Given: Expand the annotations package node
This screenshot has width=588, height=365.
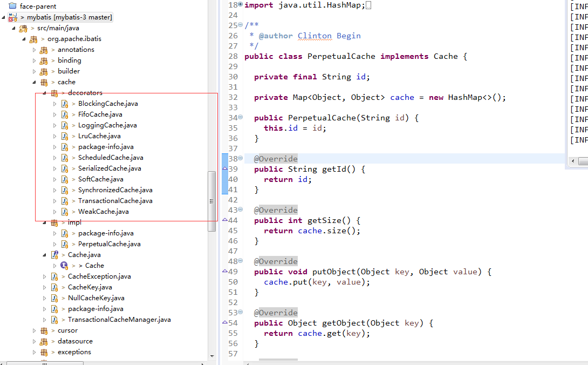Looking at the screenshot, I should pyautogui.click(x=34, y=50).
